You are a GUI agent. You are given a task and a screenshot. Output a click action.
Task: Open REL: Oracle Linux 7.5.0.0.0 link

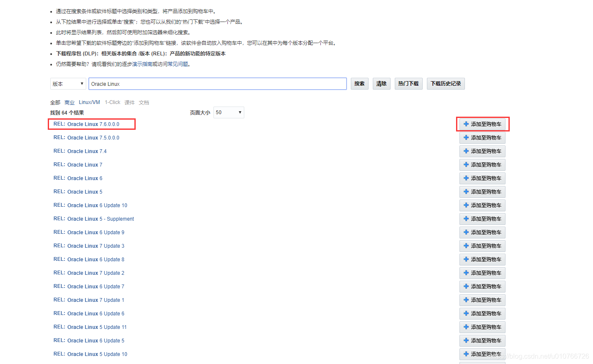point(87,138)
